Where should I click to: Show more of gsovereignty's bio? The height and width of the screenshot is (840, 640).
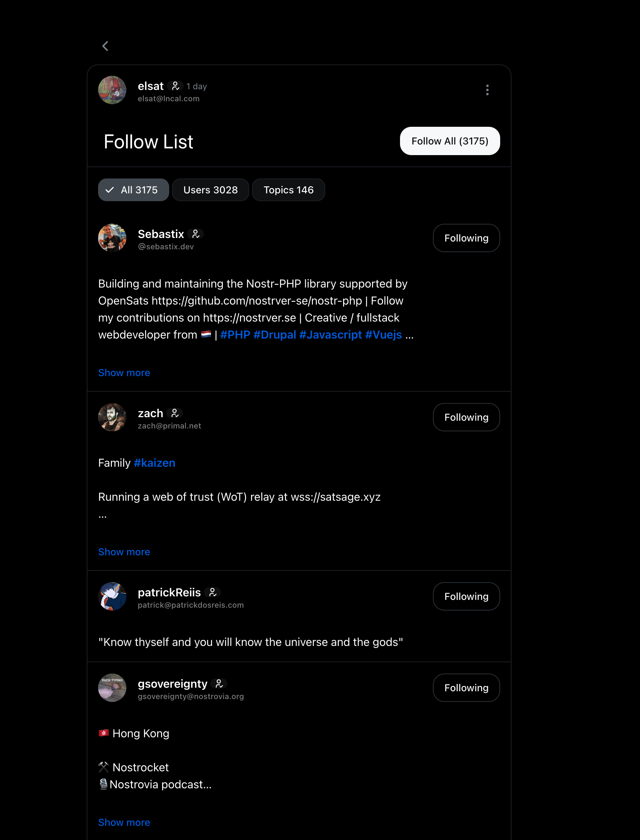(x=124, y=822)
